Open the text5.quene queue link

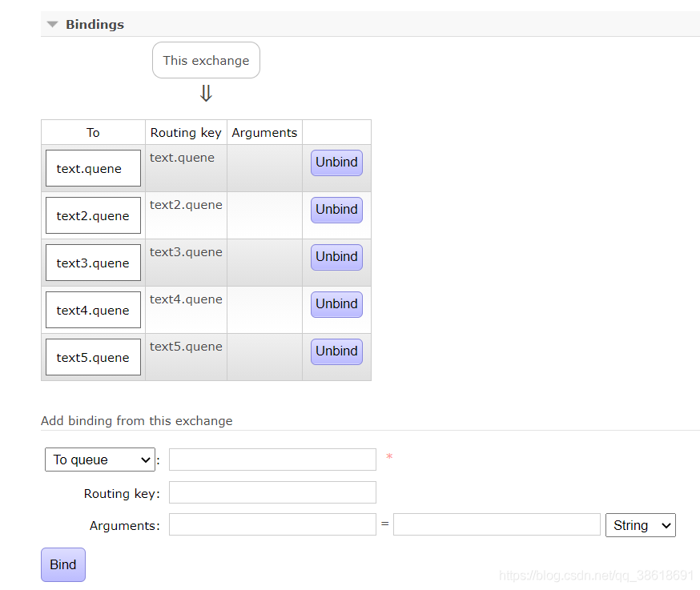point(93,358)
